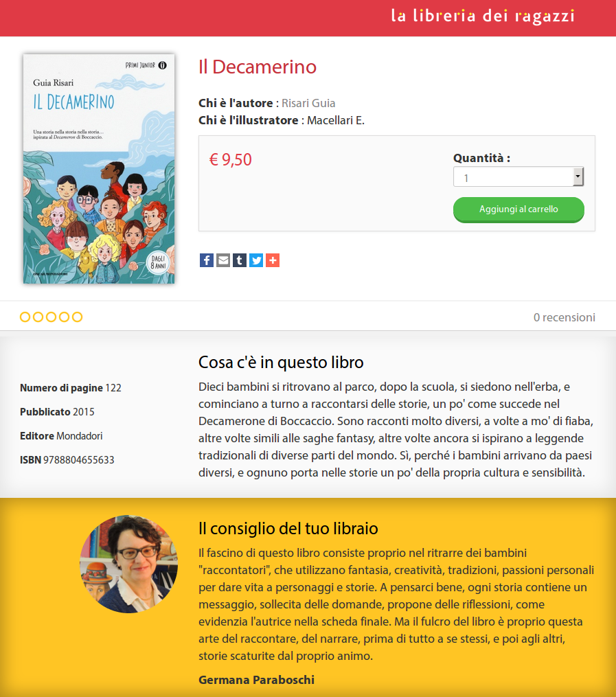
Task: Select the third rating circle
Action: pyautogui.click(x=51, y=317)
